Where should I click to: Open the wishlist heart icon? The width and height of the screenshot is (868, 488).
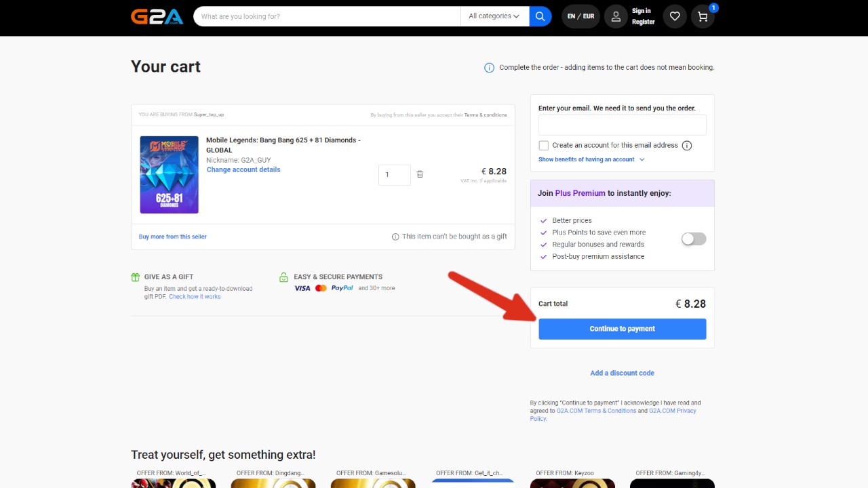pyautogui.click(x=674, y=17)
